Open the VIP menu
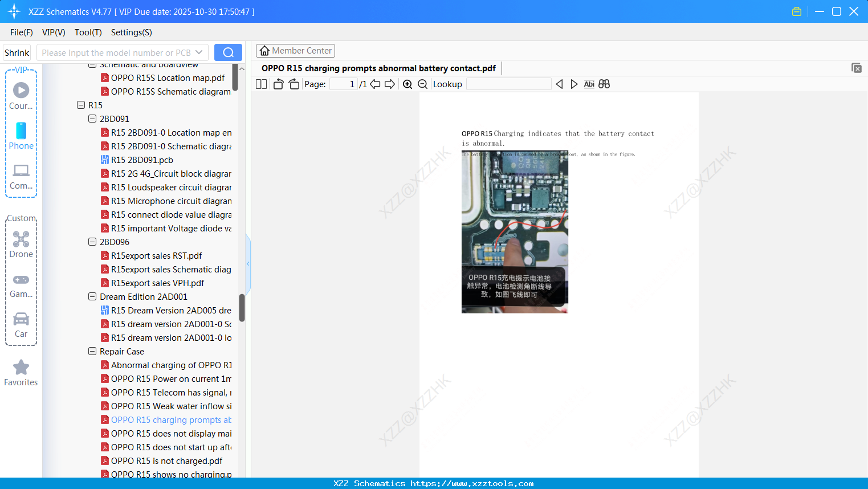 (x=54, y=32)
